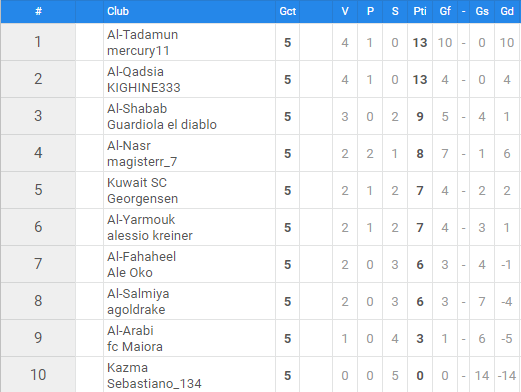
Task: Click the Al-Shabab club name
Action: pyautogui.click(x=137, y=109)
